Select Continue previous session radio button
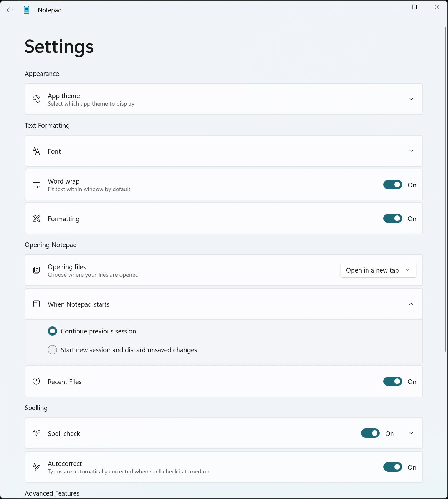Viewport: 448px width, 499px height. [52, 331]
